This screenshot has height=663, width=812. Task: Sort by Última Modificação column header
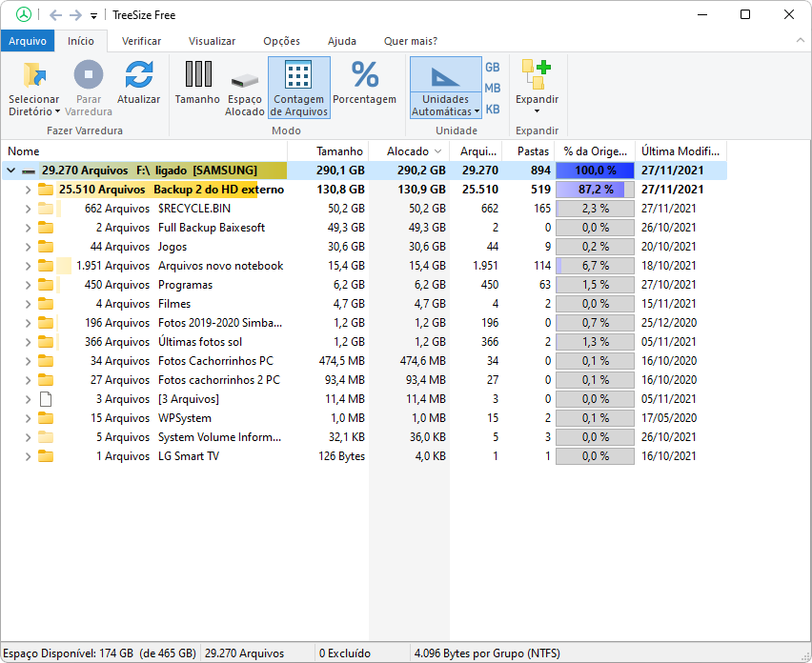pyautogui.click(x=680, y=151)
